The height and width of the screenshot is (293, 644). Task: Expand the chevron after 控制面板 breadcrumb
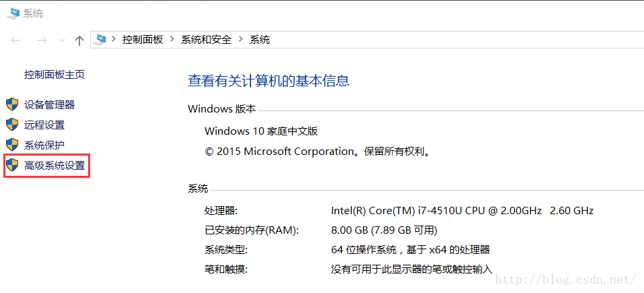[x=172, y=40]
